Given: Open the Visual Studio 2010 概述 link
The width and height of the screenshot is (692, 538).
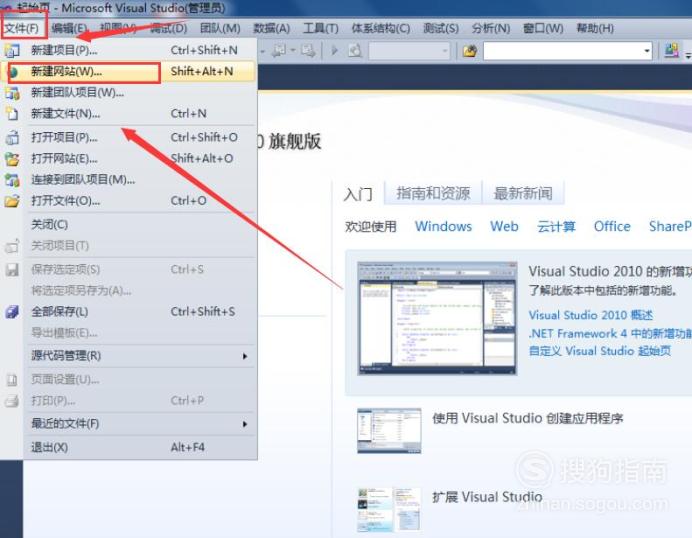Looking at the screenshot, I should (x=591, y=315).
